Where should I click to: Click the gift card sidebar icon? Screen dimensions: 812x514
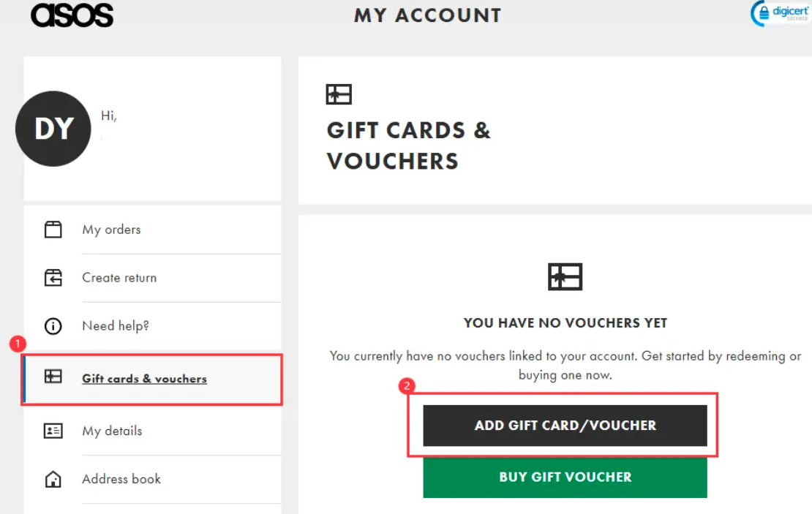point(53,377)
